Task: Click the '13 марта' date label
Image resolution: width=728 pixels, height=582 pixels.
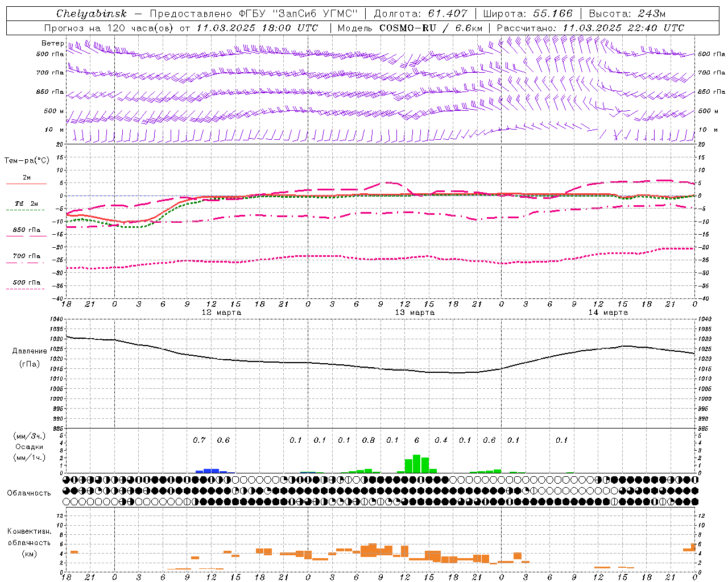Action: coord(415,313)
